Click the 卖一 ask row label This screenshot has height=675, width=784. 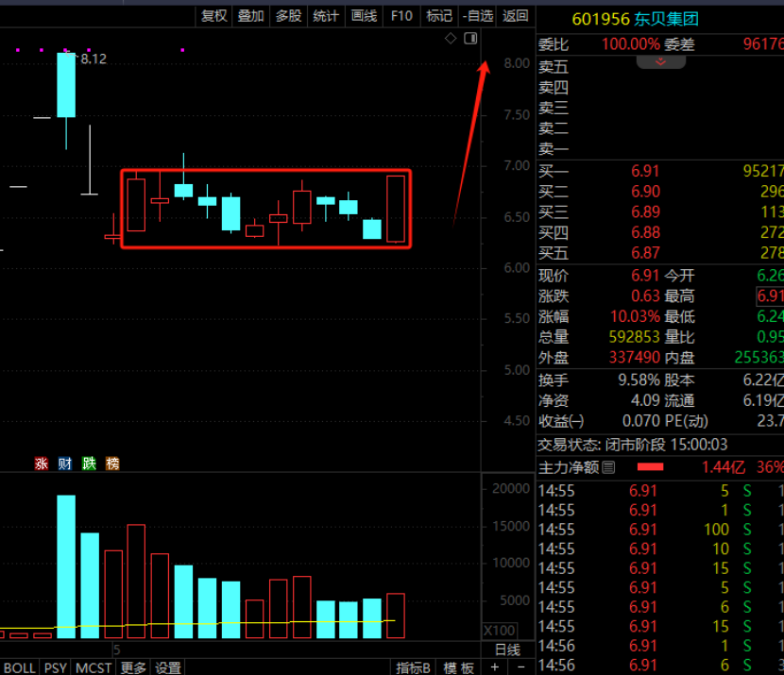553,149
